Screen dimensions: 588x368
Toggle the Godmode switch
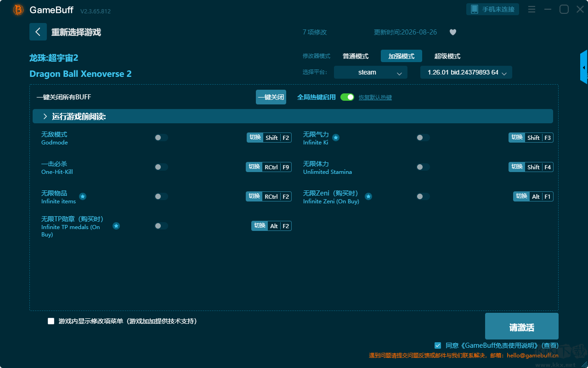[161, 138]
